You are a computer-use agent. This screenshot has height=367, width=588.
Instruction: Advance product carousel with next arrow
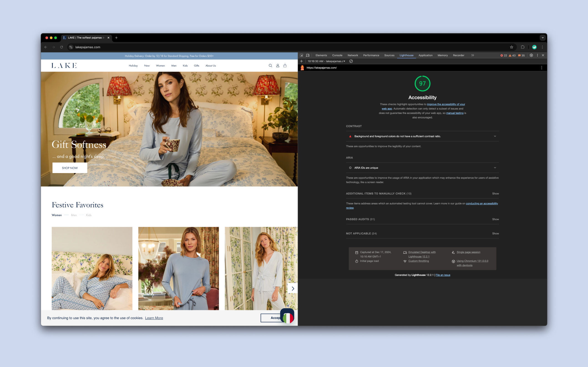pyautogui.click(x=293, y=289)
